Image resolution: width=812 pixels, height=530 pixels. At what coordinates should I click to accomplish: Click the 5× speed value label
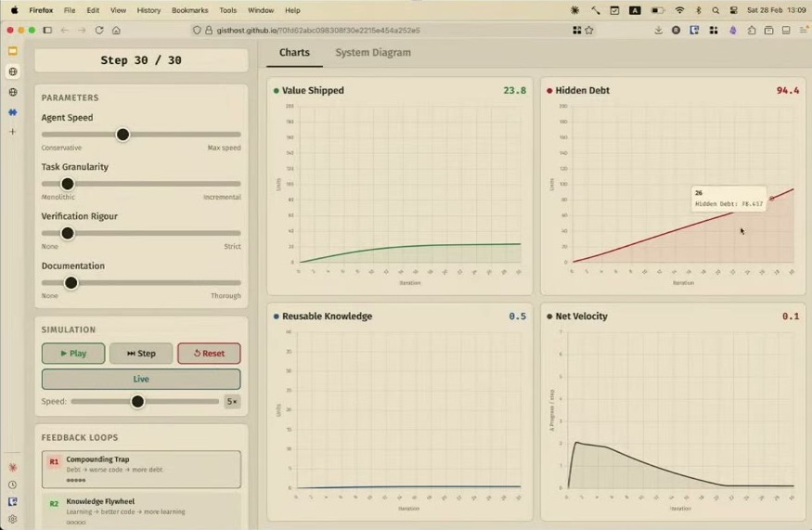(x=232, y=402)
